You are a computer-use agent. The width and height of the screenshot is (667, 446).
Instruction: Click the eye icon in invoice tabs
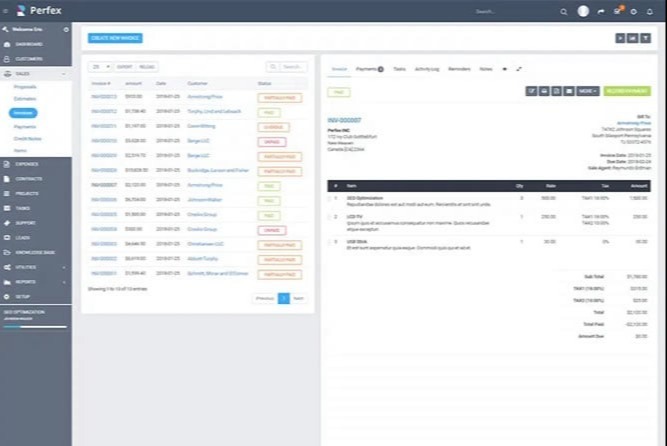[505, 69]
